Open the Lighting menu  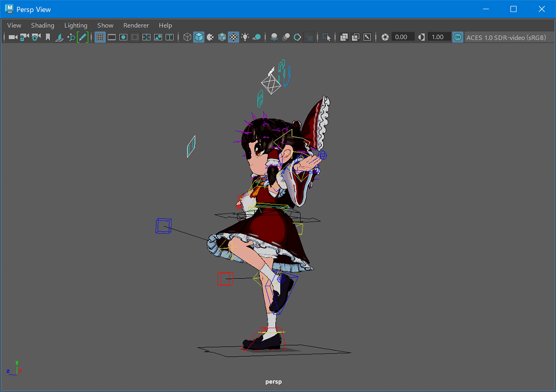(x=76, y=25)
